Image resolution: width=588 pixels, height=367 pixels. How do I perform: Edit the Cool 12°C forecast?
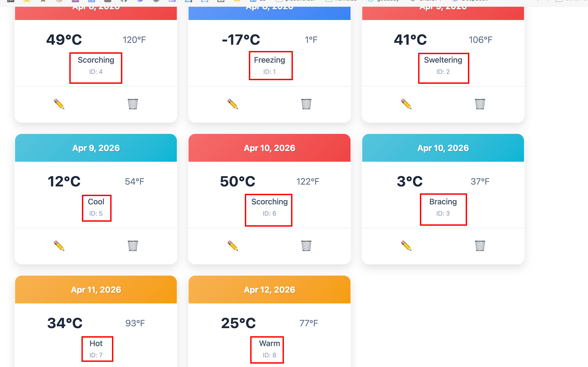[x=59, y=246]
